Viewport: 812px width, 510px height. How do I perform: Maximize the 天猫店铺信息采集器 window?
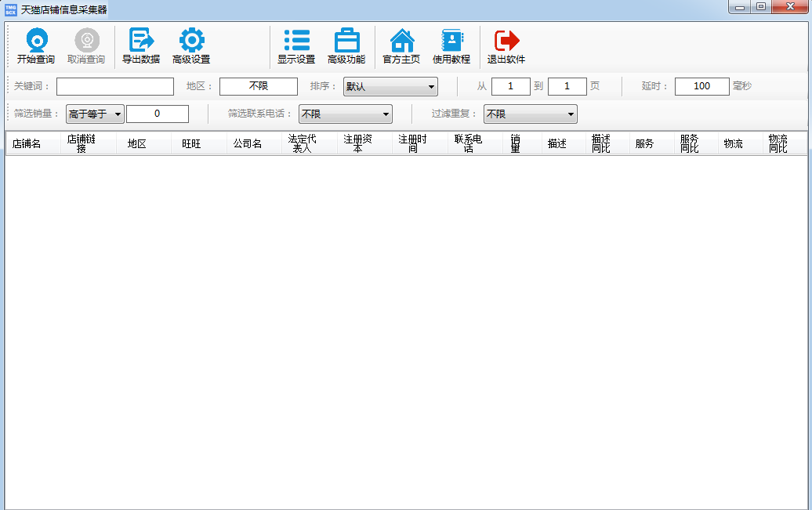761,7
